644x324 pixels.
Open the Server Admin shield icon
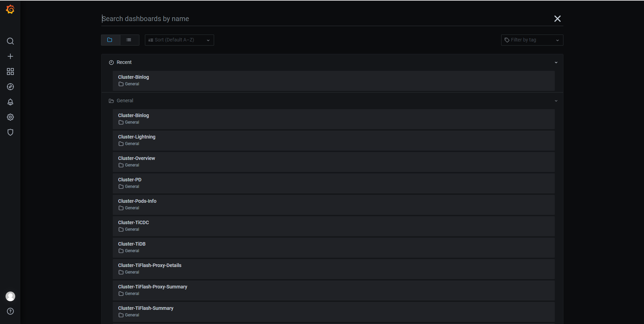point(10,132)
